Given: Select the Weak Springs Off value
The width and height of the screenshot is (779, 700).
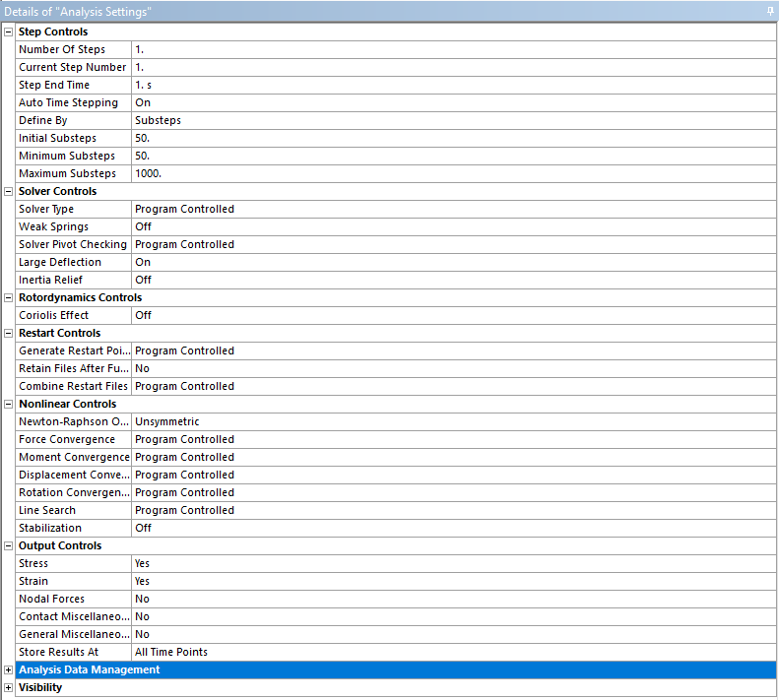Looking at the screenshot, I should point(454,226).
